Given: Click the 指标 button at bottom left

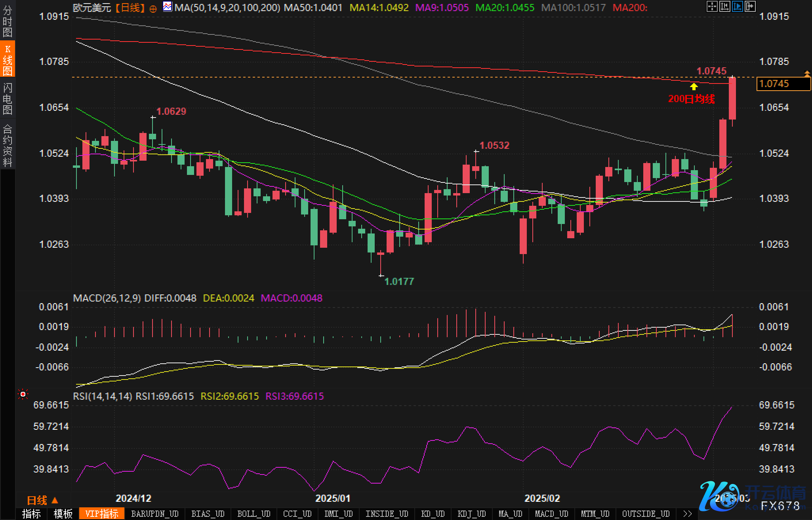Looking at the screenshot, I should 31,514.
